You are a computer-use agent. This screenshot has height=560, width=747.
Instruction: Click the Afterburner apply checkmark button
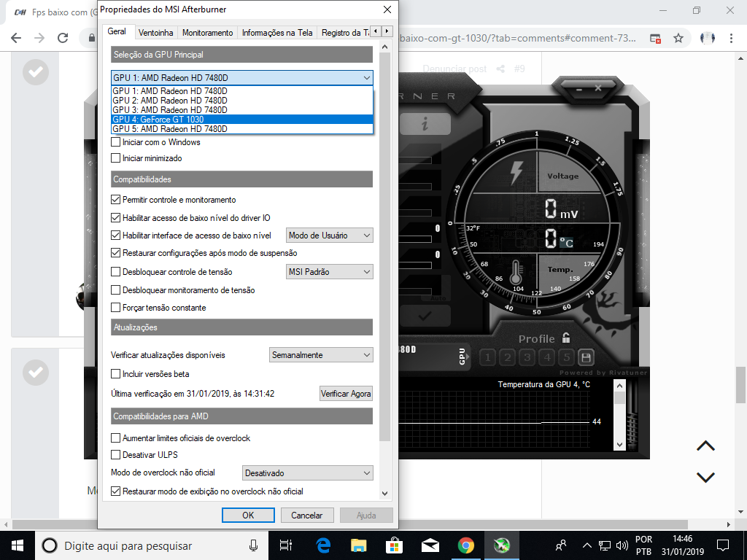point(425,316)
